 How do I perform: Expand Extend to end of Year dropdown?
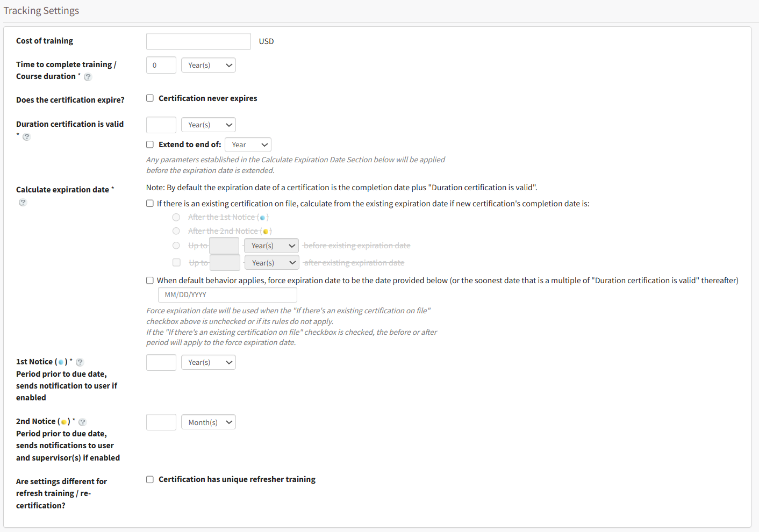point(248,145)
